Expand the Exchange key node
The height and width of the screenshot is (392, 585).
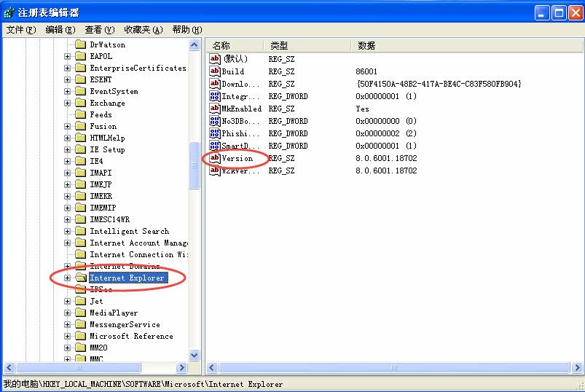(x=68, y=103)
